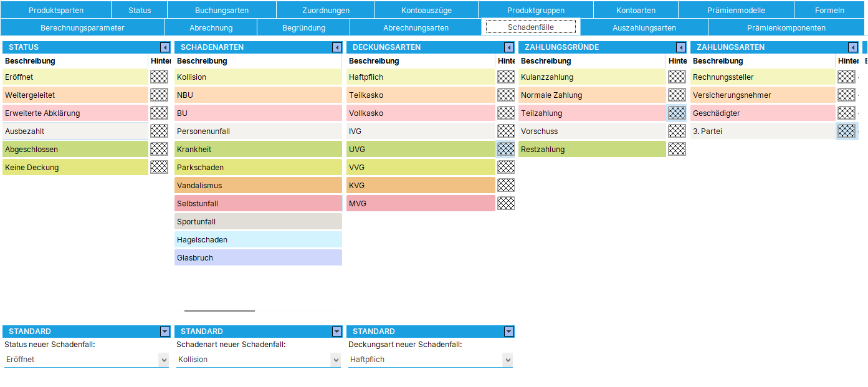
Task: Click background pattern icon for Rechnungssteller
Action: 846,77
